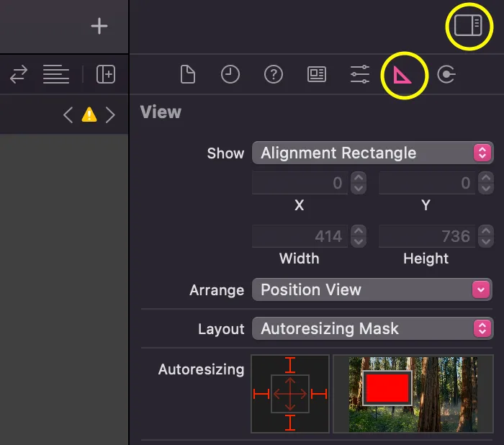Toggle the bottom margin autoresizing strut
The image size is (504, 445).
(x=290, y=423)
